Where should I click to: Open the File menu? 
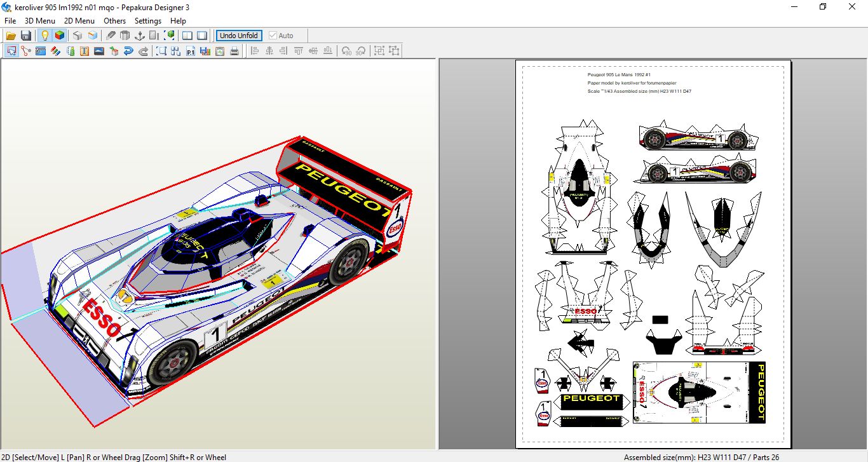pyautogui.click(x=10, y=21)
